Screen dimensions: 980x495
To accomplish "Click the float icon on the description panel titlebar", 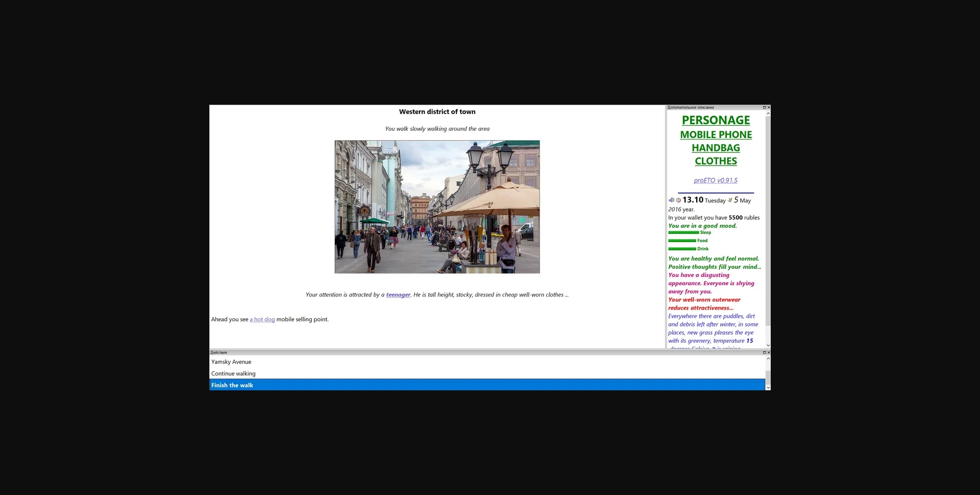I will [x=764, y=107].
